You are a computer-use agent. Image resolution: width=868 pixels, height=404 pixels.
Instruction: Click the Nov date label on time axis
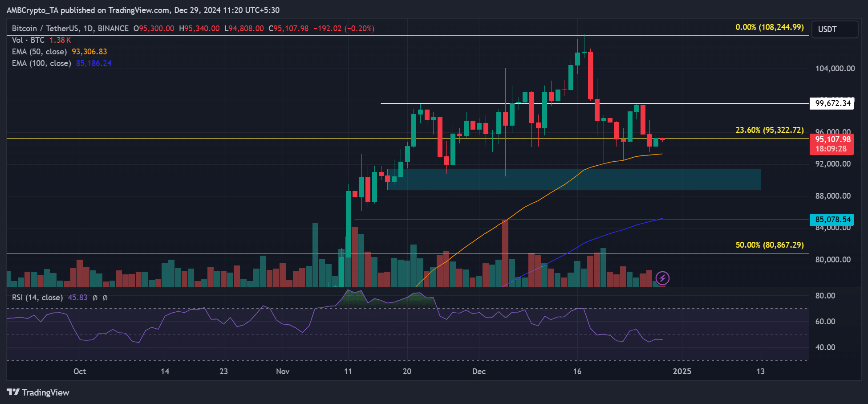coord(283,371)
